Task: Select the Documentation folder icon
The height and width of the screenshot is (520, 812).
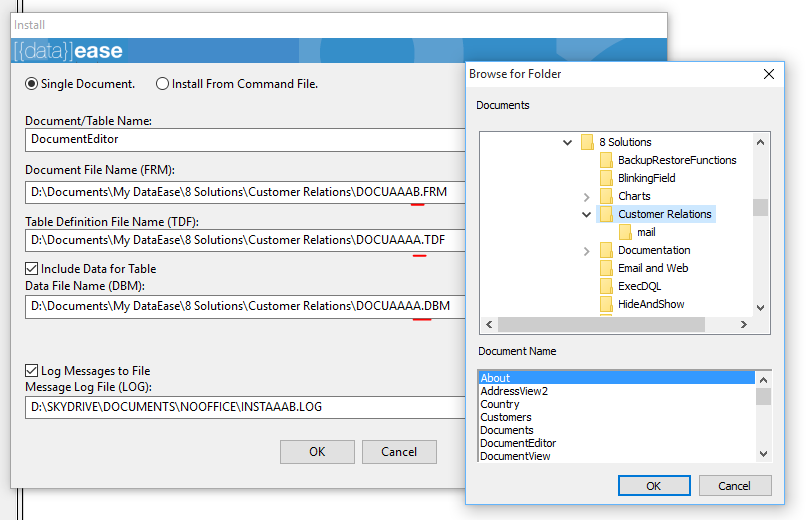Action: [606, 250]
